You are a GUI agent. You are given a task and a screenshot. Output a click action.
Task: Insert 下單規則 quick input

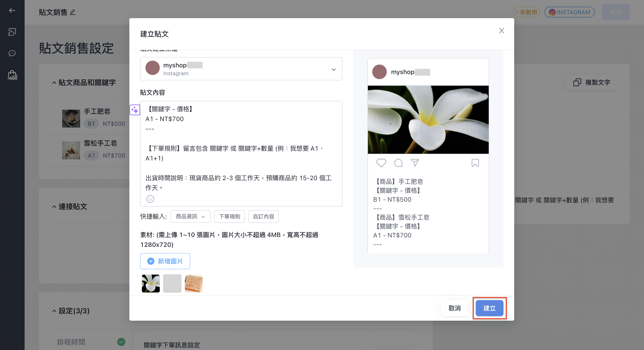(x=230, y=216)
